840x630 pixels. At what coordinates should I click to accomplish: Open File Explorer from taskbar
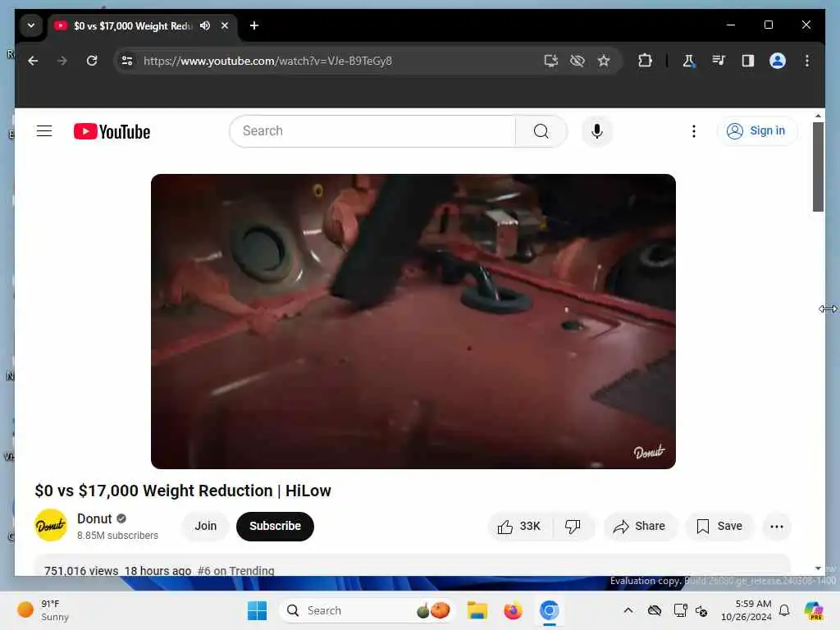click(x=477, y=610)
